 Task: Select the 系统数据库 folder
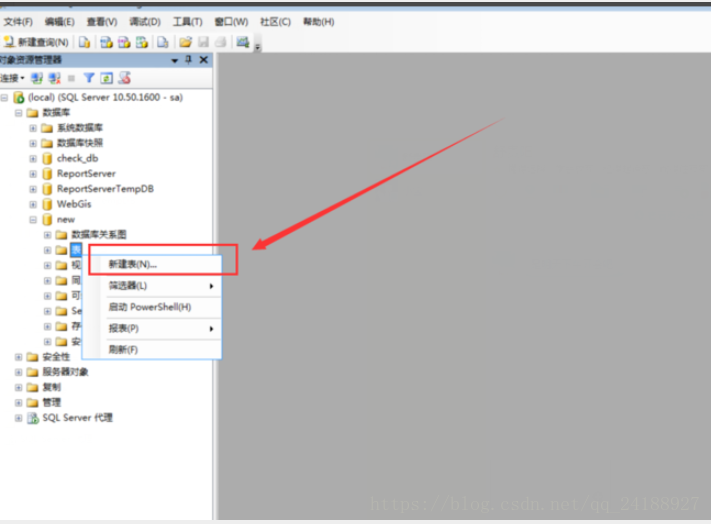80,128
